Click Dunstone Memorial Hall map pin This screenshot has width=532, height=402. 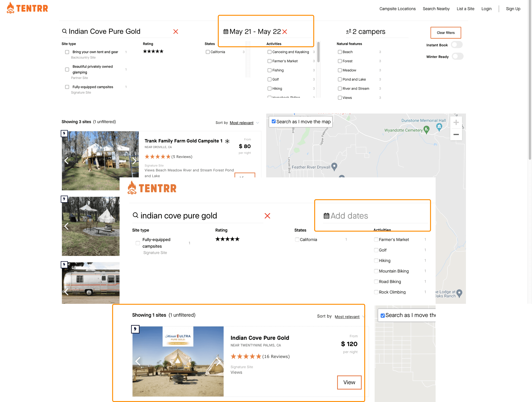[x=439, y=127]
